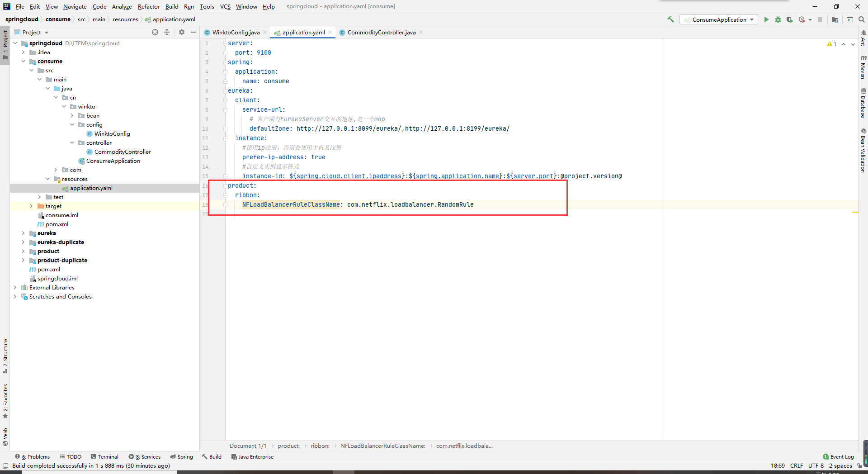Open the Terminal tool window
This screenshot has width=868, height=474.
tap(104, 457)
